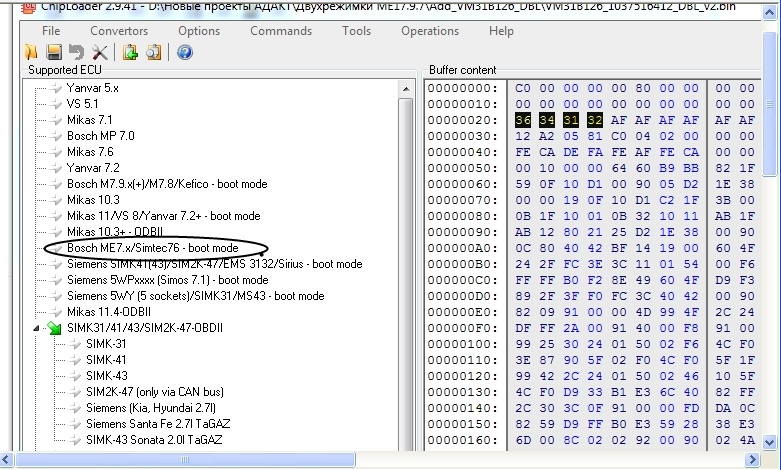Screen dimensions: 781x470
Task: Save buffer with the floppy disk icon
Action: click(x=54, y=52)
